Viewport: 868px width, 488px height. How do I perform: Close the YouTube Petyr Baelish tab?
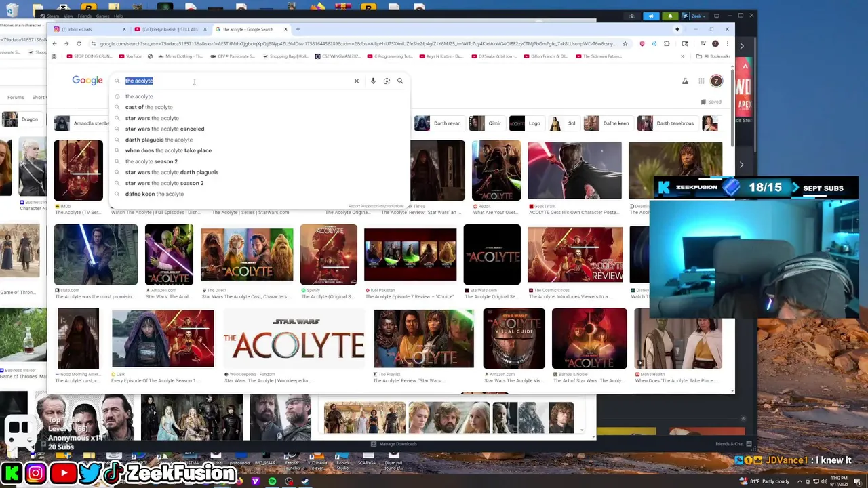(x=205, y=29)
